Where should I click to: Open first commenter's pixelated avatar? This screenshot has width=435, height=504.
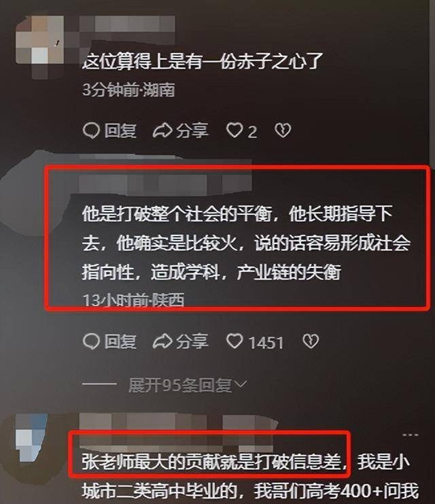(x=39, y=47)
